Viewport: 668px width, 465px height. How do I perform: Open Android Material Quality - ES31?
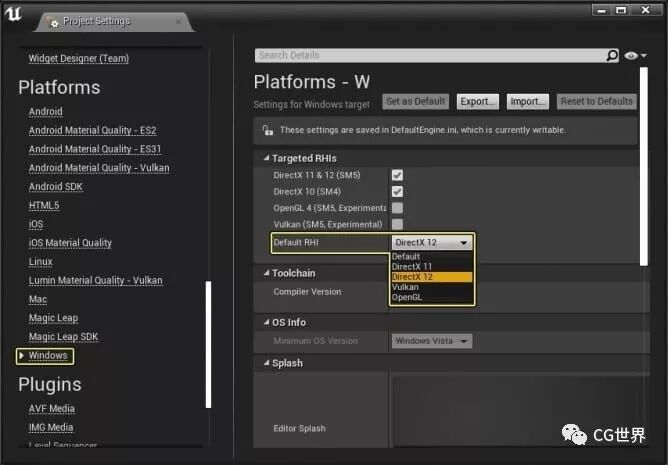click(95, 149)
